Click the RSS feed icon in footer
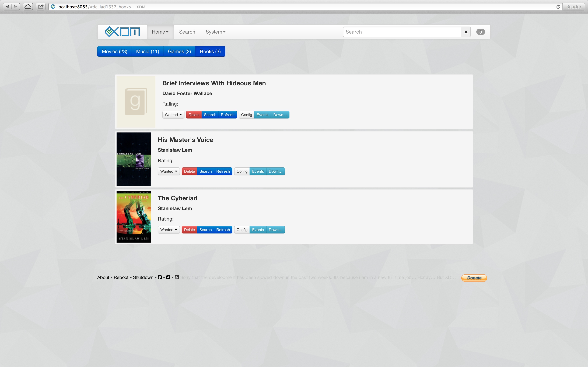 tap(177, 278)
